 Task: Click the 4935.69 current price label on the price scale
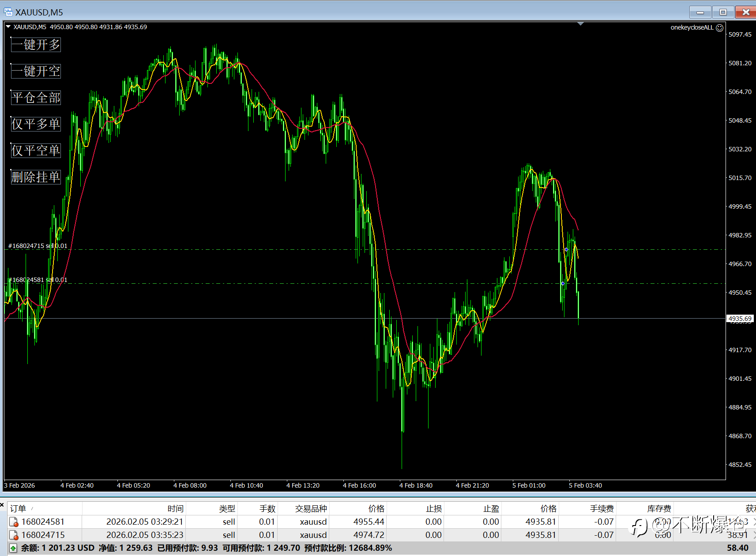click(740, 319)
